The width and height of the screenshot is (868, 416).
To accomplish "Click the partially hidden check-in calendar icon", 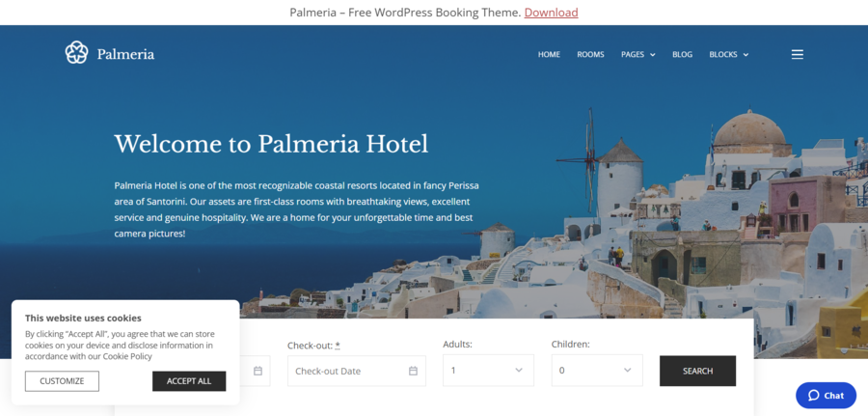I will [258, 372].
